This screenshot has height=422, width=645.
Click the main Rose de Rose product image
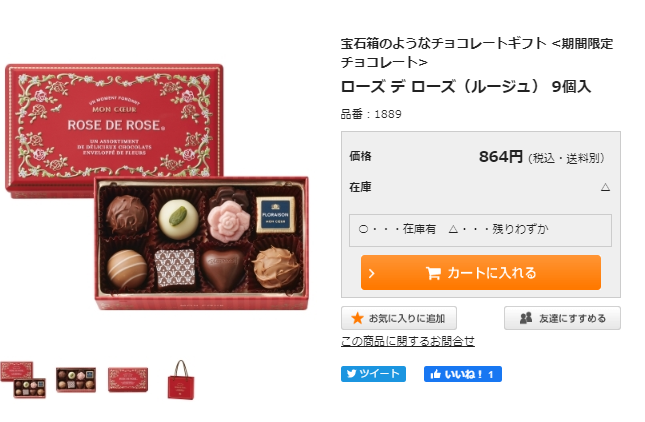(x=157, y=187)
